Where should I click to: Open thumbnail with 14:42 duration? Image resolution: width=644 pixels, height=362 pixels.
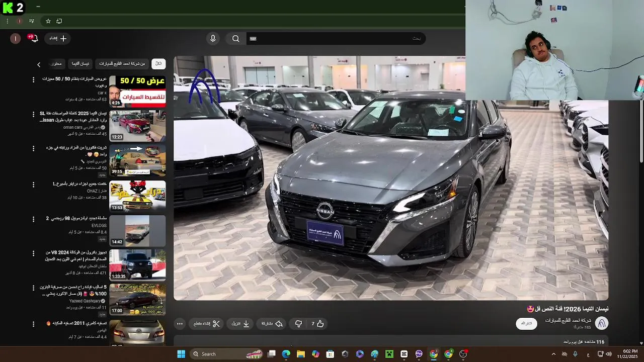coord(137,230)
